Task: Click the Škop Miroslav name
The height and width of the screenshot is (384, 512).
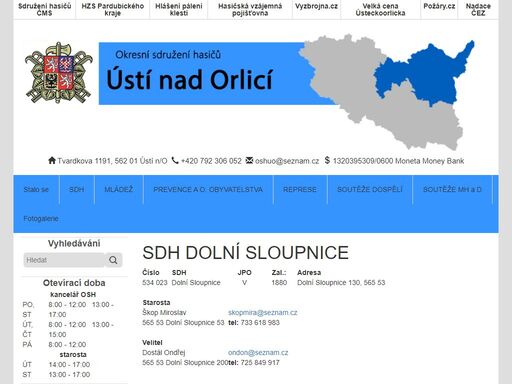Action: click(x=164, y=313)
